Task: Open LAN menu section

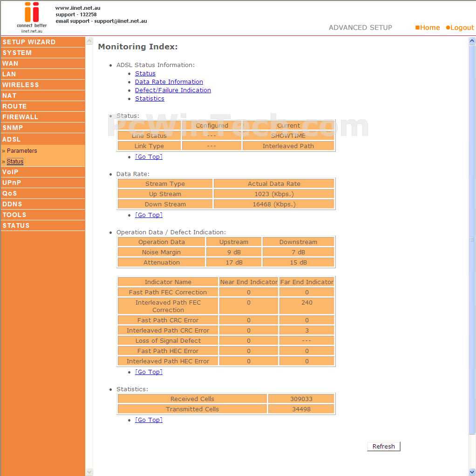Action: tap(43, 74)
